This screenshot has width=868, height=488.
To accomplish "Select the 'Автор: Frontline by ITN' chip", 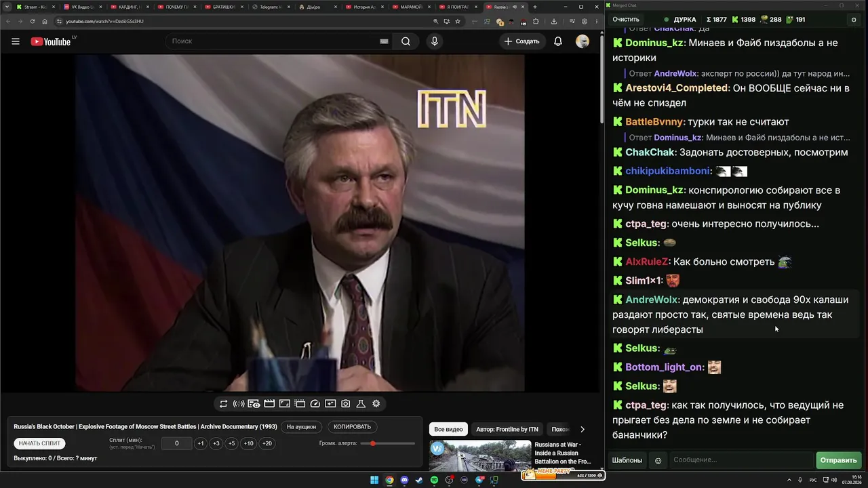I will 507,429.
